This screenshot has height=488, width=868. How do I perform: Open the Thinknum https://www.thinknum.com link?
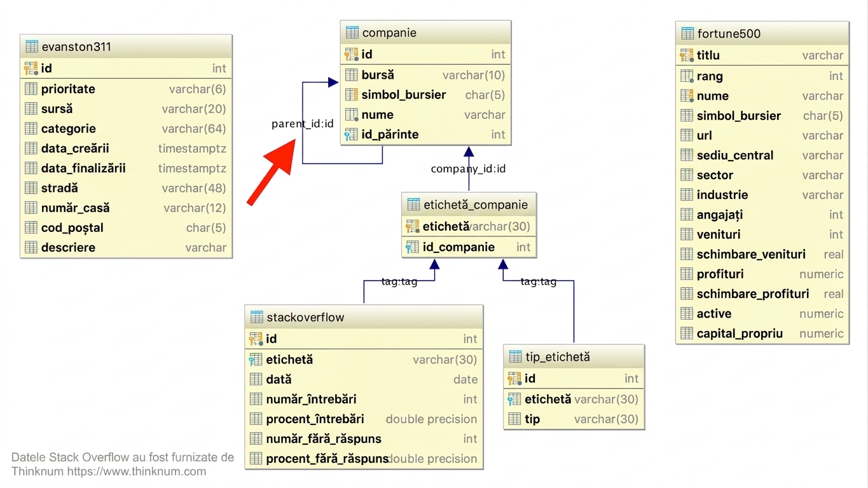pyautogui.click(x=109, y=471)
